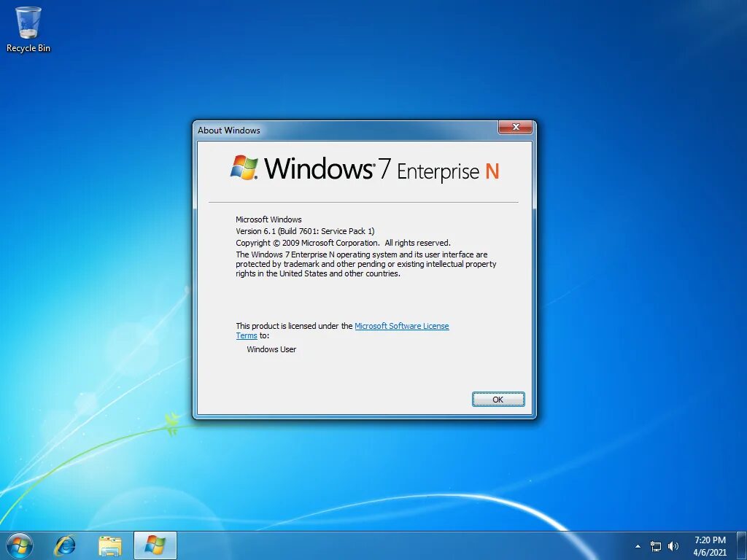Click the 'Windows User' licensee text
The image size is (747, 560).
coord(271,349)
